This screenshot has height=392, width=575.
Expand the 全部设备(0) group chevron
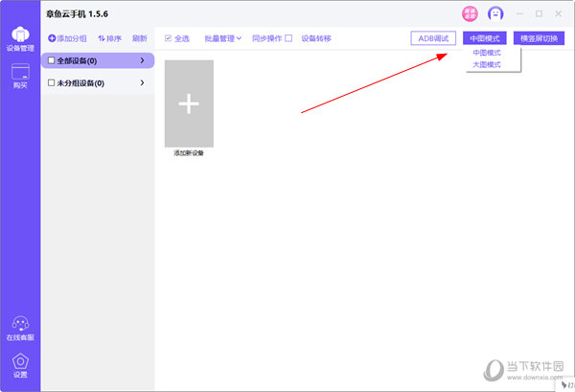(x=142, y=60)
